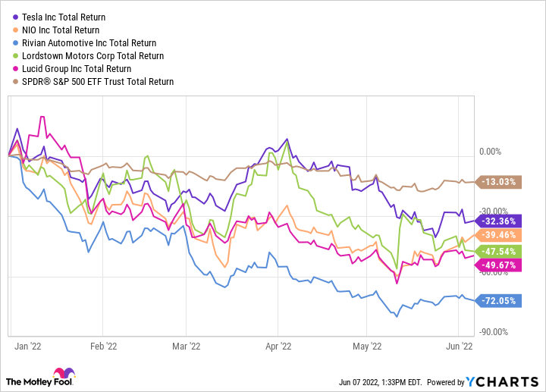546x392 pixels.
Task: Click the pink Lucid legend dot
Action: click(15, 68)
